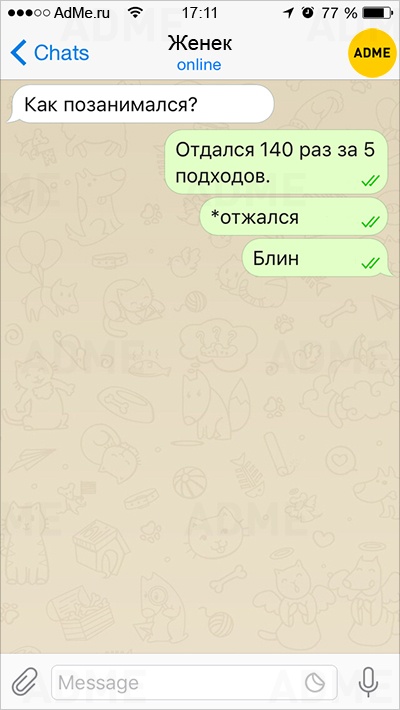Select the 'Как позанимался?' message bubble
Image resolution: width=400 pixels, height=710 pixels.
tap(141, 104)
